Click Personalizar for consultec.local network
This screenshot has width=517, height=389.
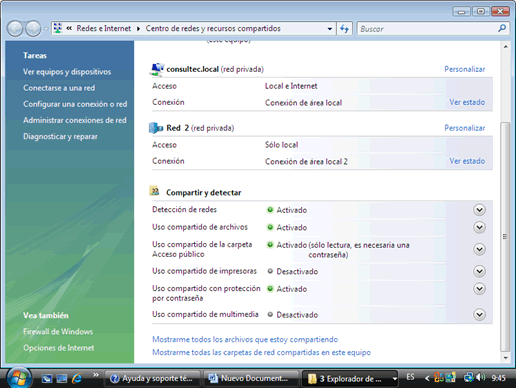pos(465,69)
